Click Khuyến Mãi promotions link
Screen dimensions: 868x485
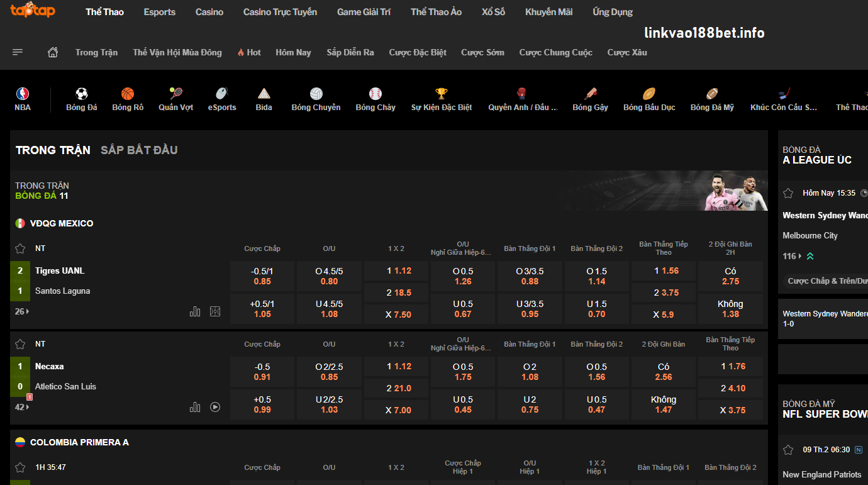(548, 12)
